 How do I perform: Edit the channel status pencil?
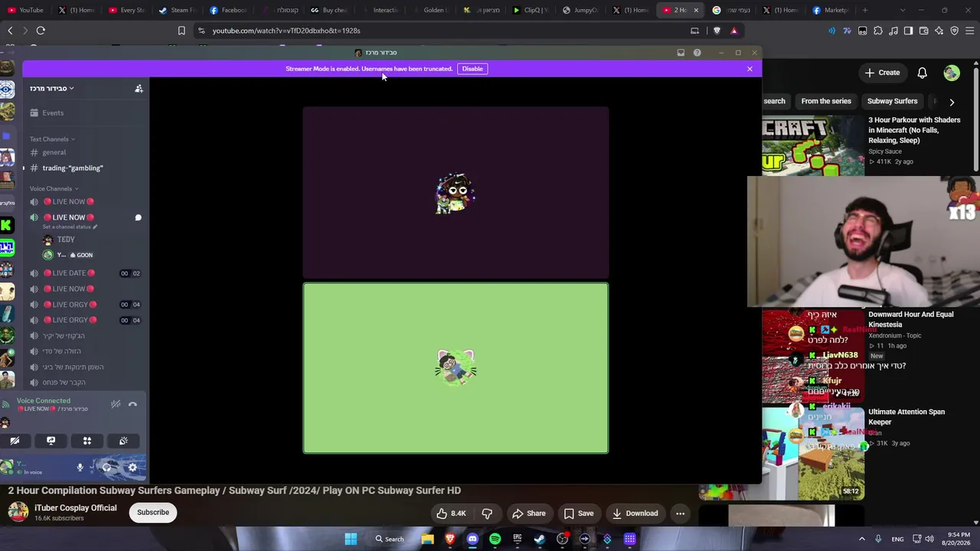point(95,227)
